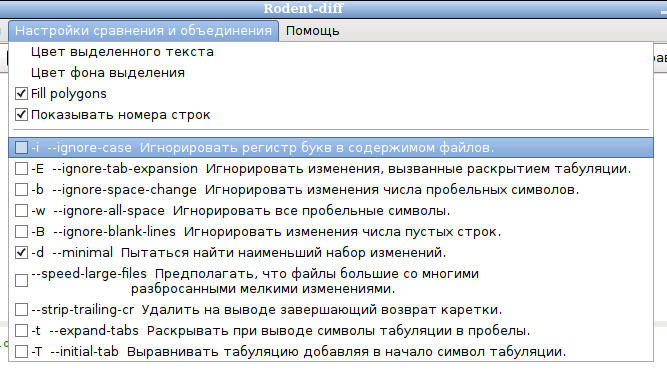Image resolution: width=667 pixels, height=373 pixels.
Task: Open the Помощь menu
Action: 312,31
